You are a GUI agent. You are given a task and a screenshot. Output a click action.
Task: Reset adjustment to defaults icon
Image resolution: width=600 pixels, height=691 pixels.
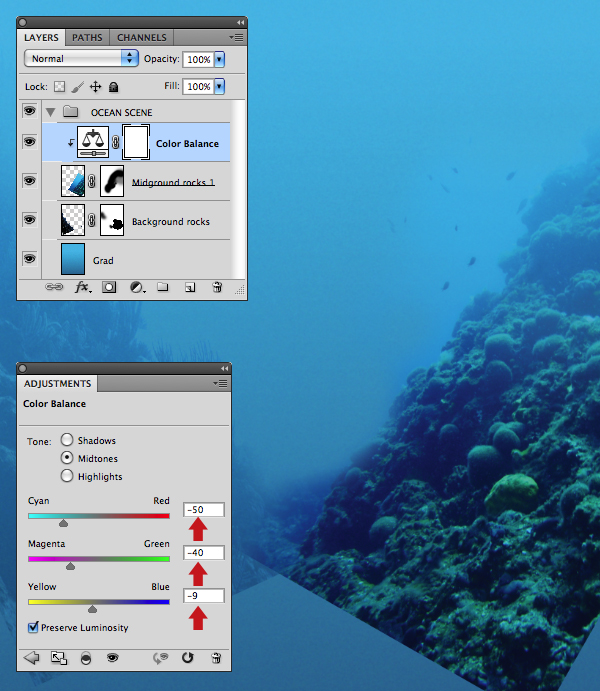coord(188,658)
